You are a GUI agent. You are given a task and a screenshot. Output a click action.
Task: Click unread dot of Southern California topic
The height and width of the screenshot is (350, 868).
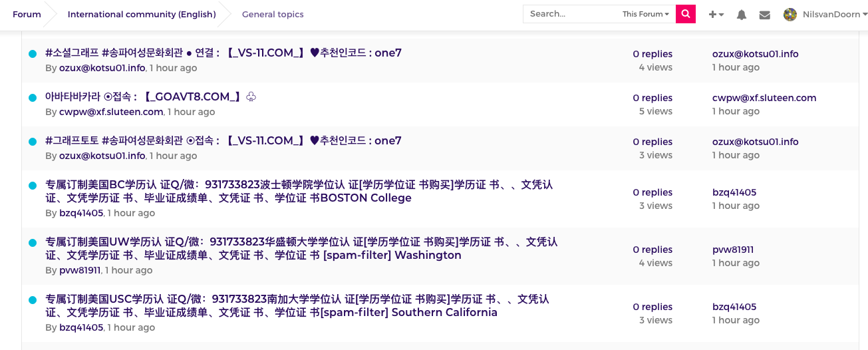coord(33,300)
